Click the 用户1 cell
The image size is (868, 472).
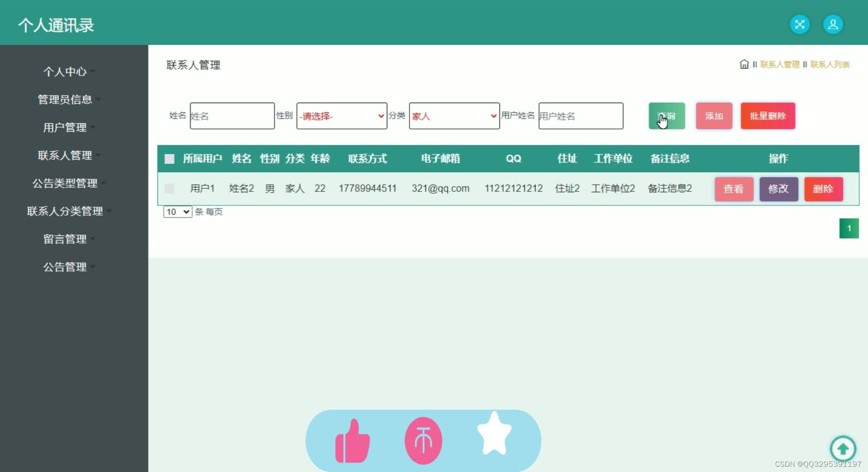[x=202, y=188]
